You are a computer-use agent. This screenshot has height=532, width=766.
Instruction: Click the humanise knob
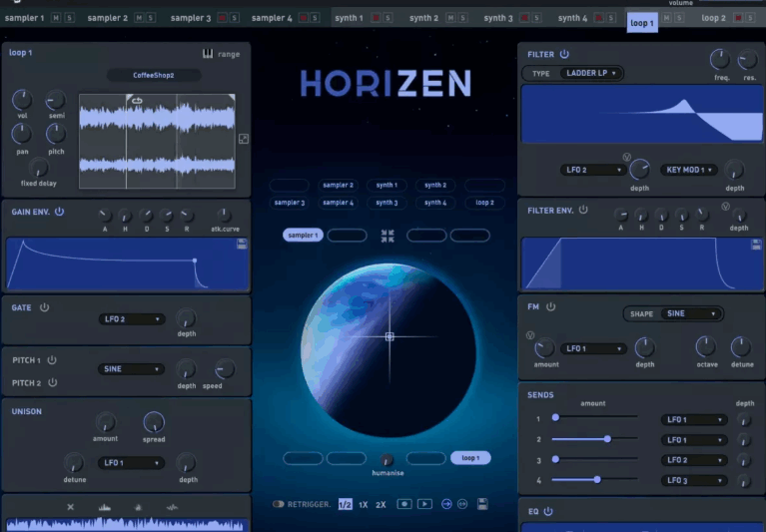[386, 460]
